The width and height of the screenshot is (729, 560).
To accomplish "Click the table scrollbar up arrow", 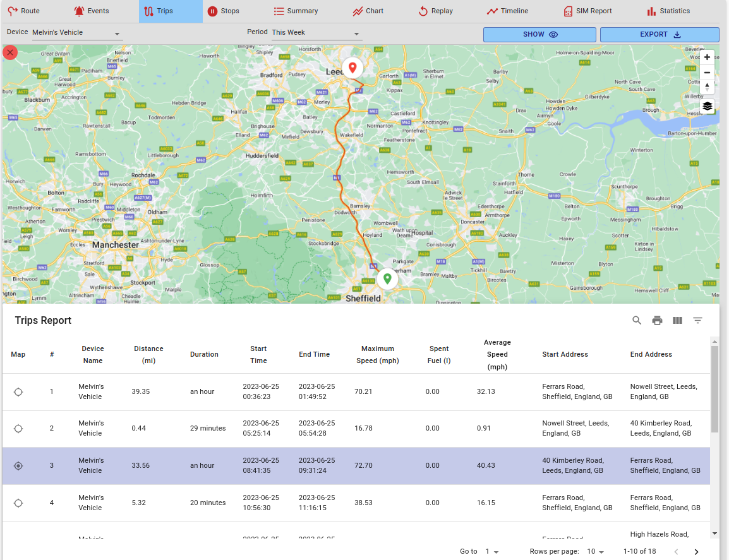I will (x=714, y=342).
